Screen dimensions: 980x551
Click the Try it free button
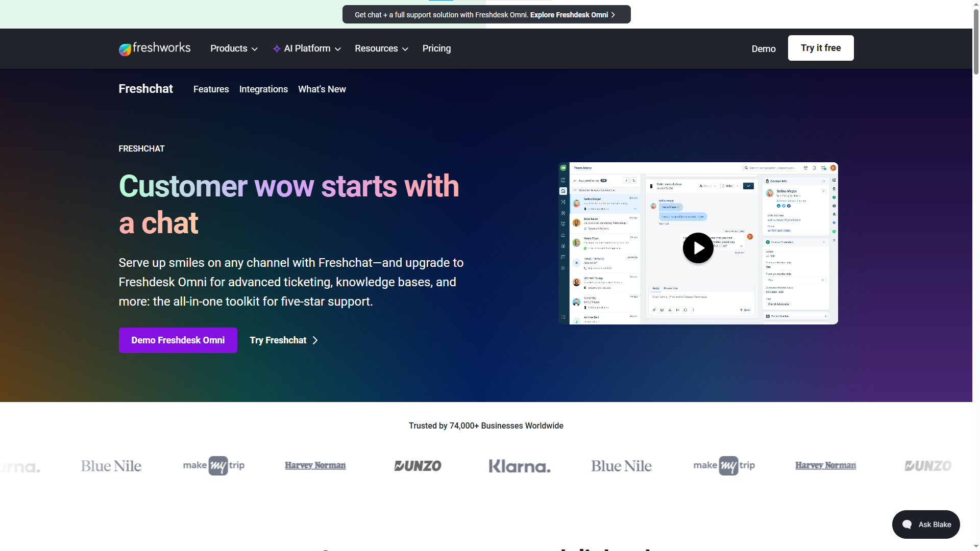coord(821,48)
